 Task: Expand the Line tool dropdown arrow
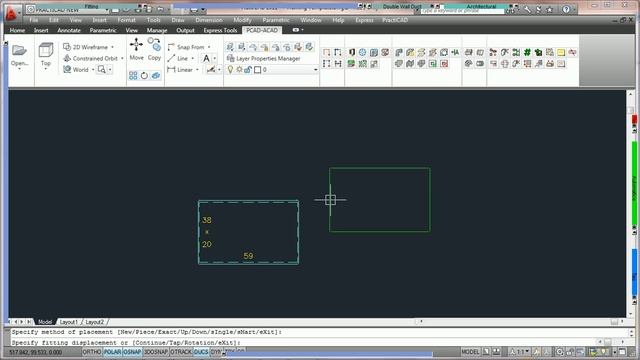[193, 58]
